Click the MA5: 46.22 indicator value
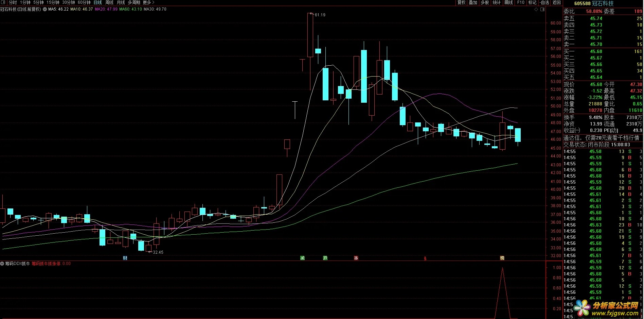The height and width of the screenshot is (319, 644). (x=58, y=9)
